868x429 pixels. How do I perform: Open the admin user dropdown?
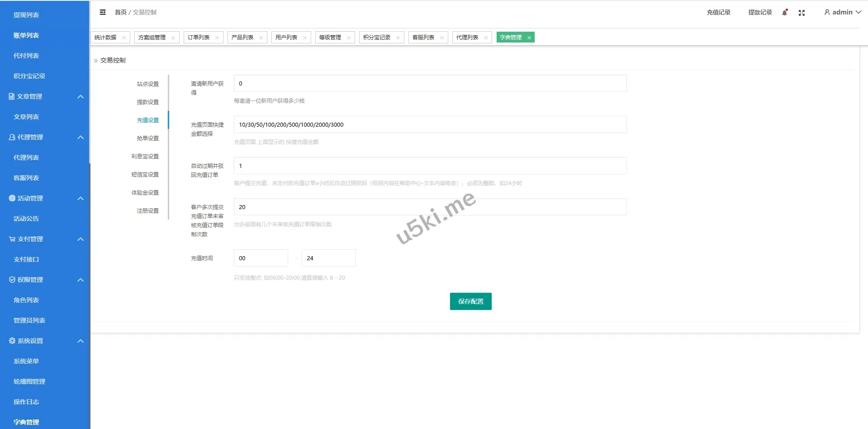pyautogui.click(x=842, y=12)
